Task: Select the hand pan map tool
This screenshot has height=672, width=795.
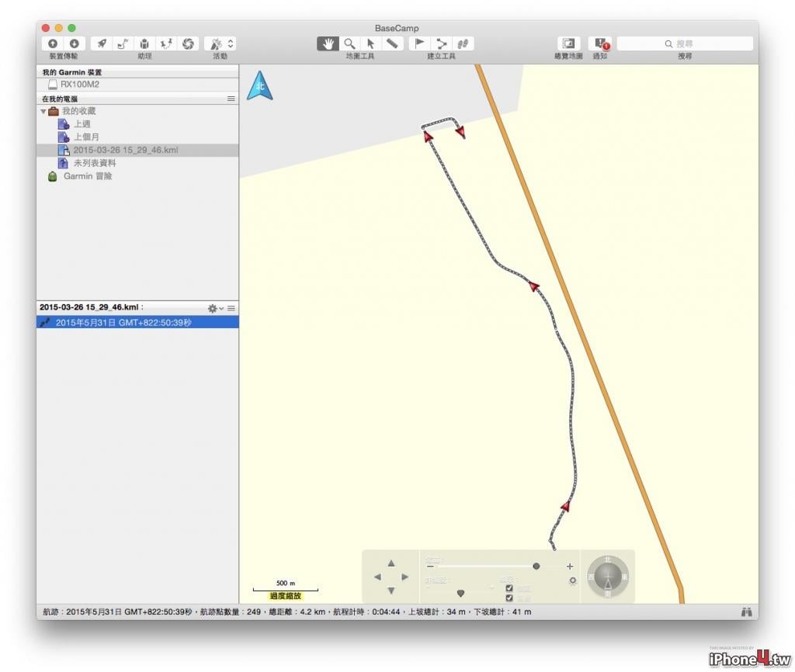Action: (328, 43)
